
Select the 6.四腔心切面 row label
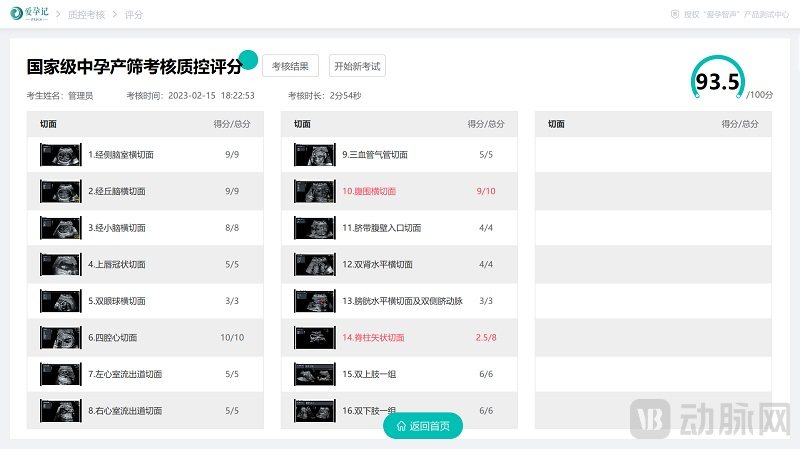pyautogui.click(x=113, y=338)
